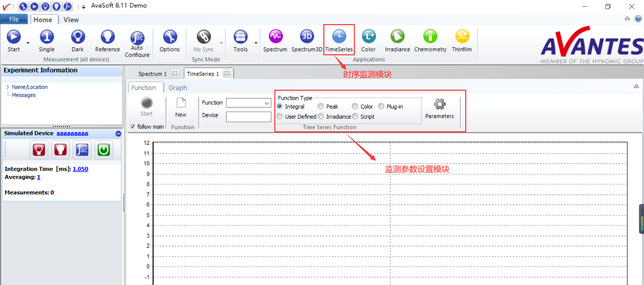644x285 pixels.
Task: Open the View ribbon tab
Action: [71, 20]
